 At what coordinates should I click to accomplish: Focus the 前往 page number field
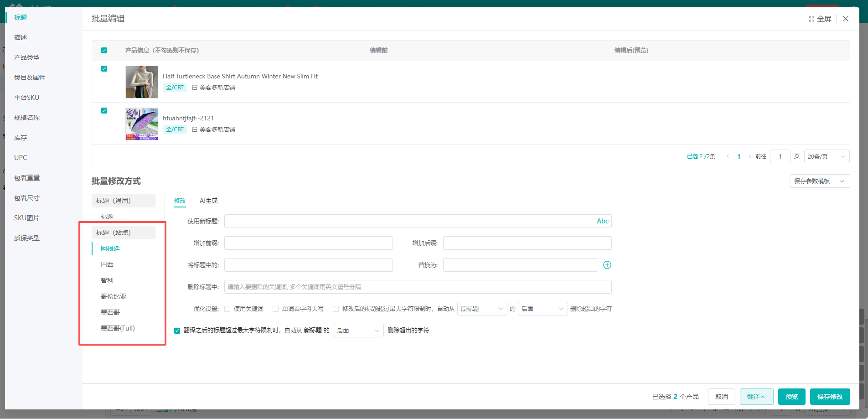780,156
